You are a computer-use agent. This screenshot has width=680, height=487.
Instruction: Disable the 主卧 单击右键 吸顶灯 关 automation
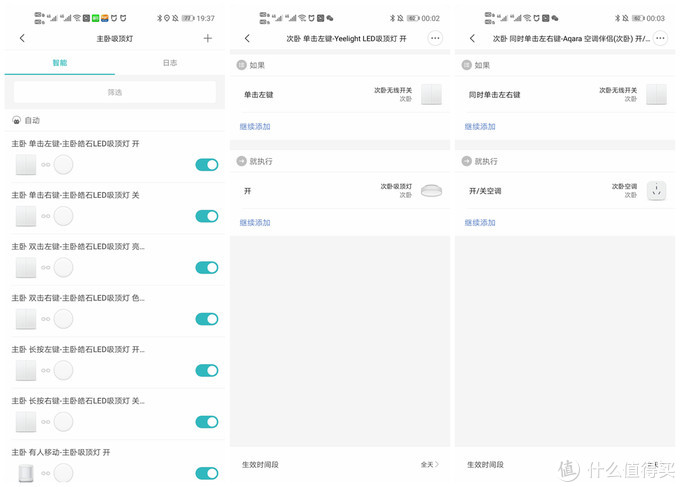point(207,216)
